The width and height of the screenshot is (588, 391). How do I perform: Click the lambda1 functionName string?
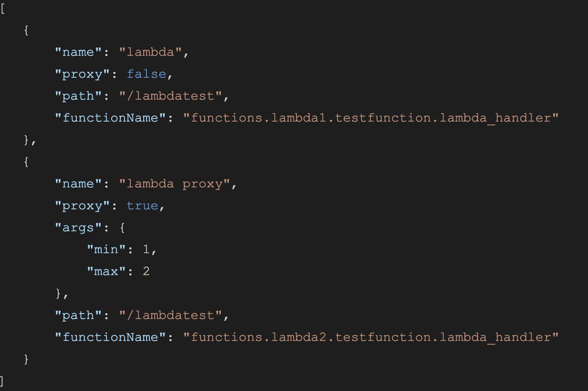pyautogui.click(x=371, y=118)
